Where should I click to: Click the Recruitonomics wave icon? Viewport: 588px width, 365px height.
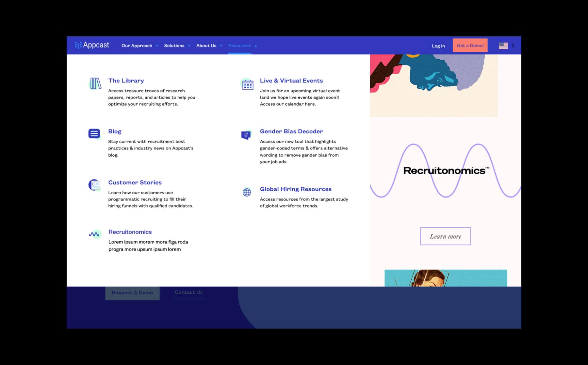(x=94, y=234)
